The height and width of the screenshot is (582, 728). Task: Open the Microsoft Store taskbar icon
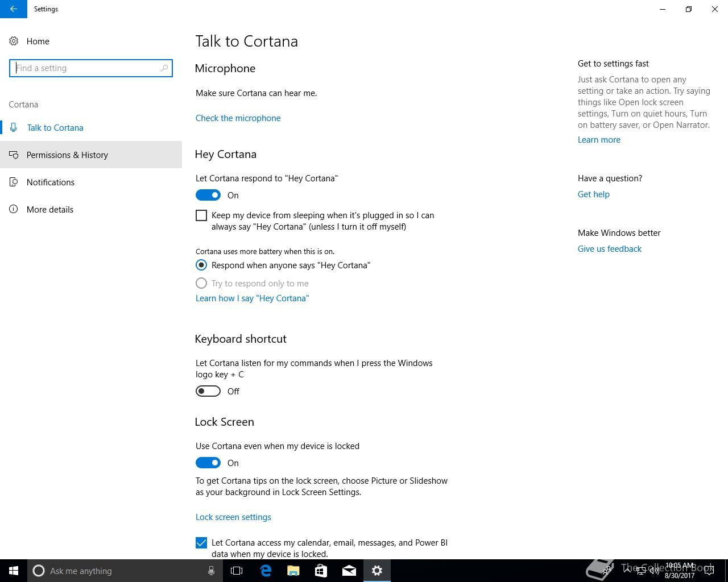321,571
